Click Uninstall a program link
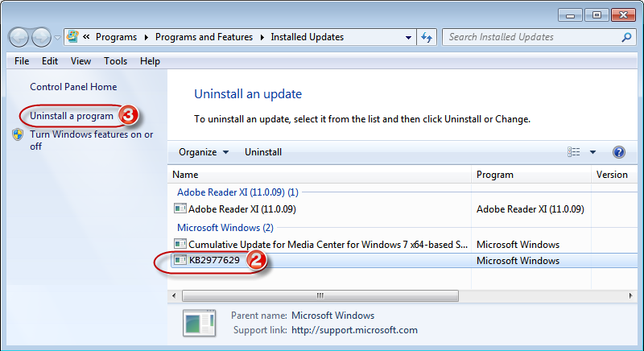Image resolution: width=644 pixels, height=351 pixels. [72, 116]
